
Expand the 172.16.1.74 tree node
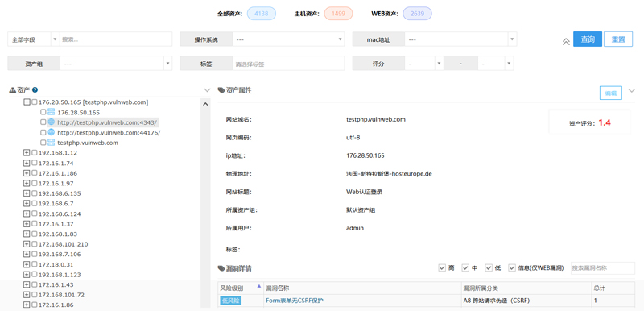(x=27, y=163)
